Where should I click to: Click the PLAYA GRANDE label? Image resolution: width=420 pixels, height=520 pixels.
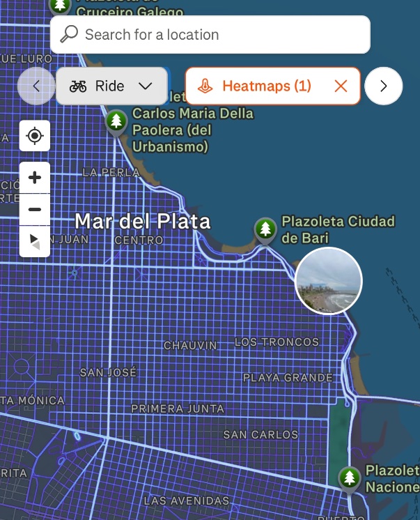click(288, 377)
